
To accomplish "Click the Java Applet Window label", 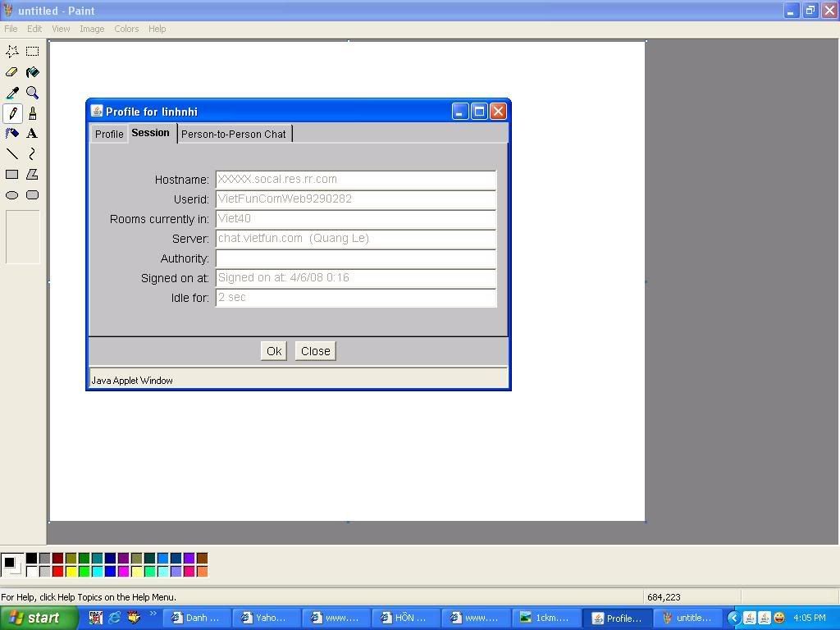I will pos(132,381).
